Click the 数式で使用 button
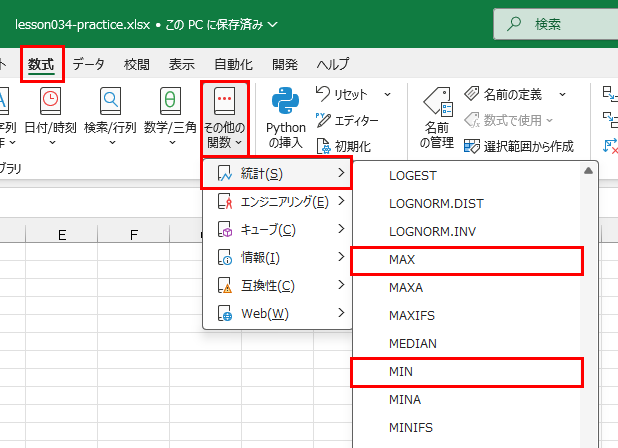This screenshot has height=448, width=618. tap(508, 120)
